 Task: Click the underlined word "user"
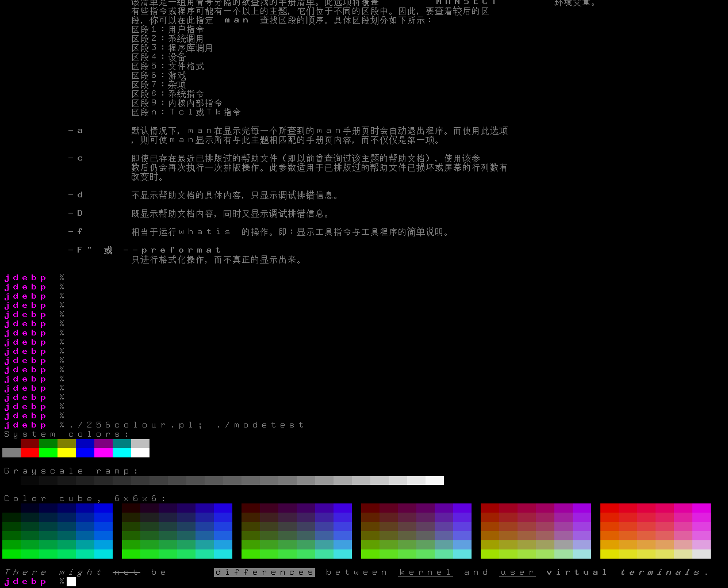(518, 572)
